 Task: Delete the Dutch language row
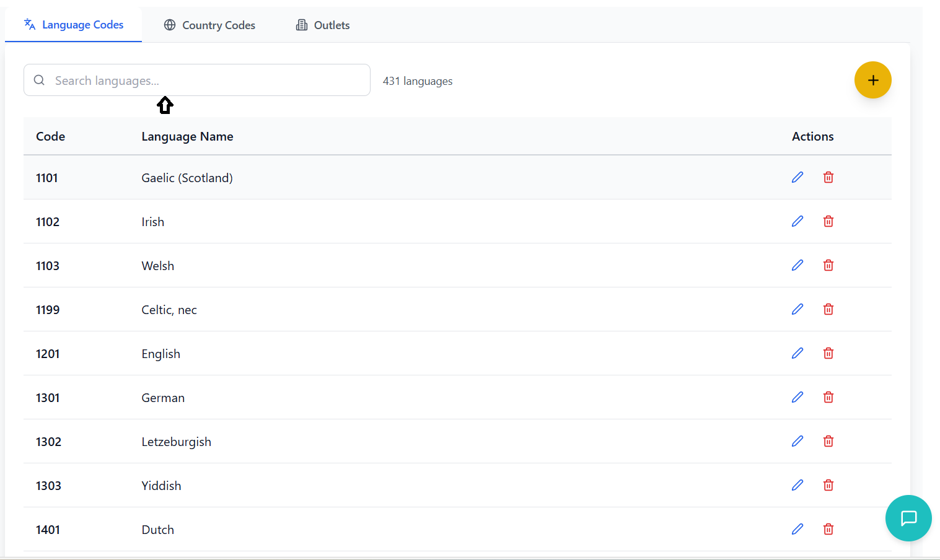coord(828,529)
